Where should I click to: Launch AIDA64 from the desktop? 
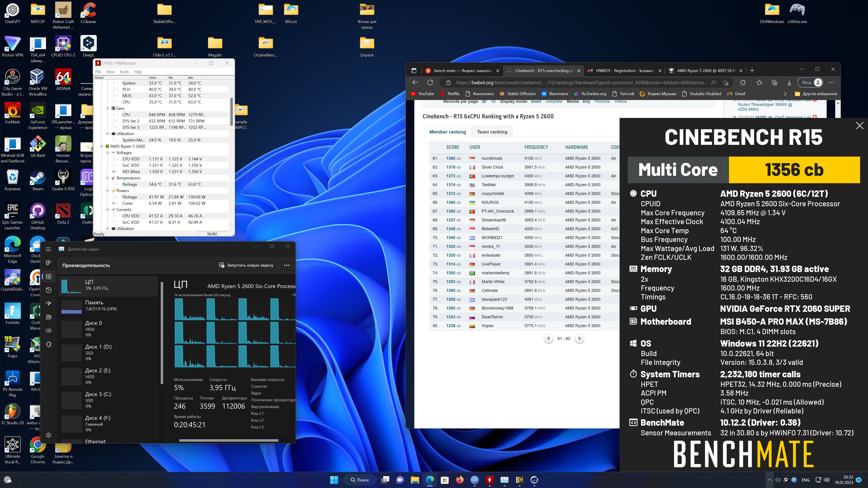[x=63, y=80]
